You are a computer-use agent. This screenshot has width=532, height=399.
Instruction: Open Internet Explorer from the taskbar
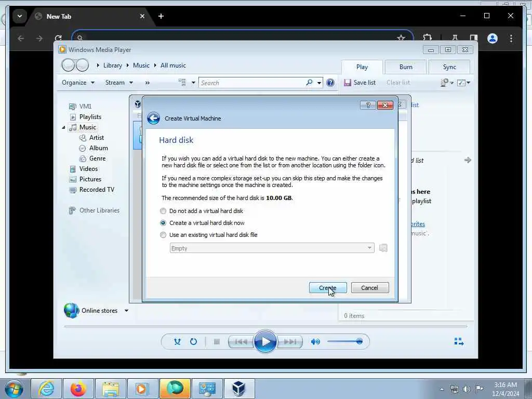[46, 389]
